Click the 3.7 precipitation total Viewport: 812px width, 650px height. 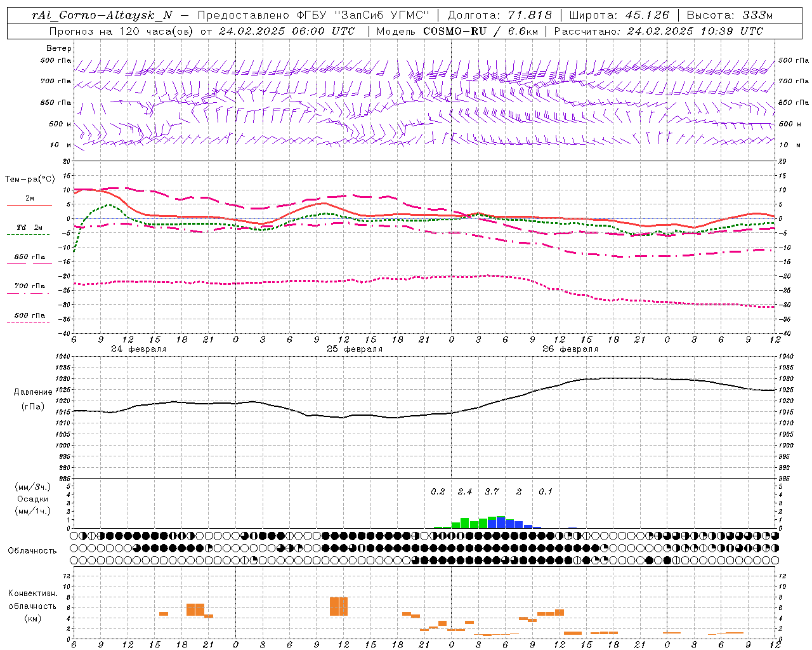(x=492, y=492)
